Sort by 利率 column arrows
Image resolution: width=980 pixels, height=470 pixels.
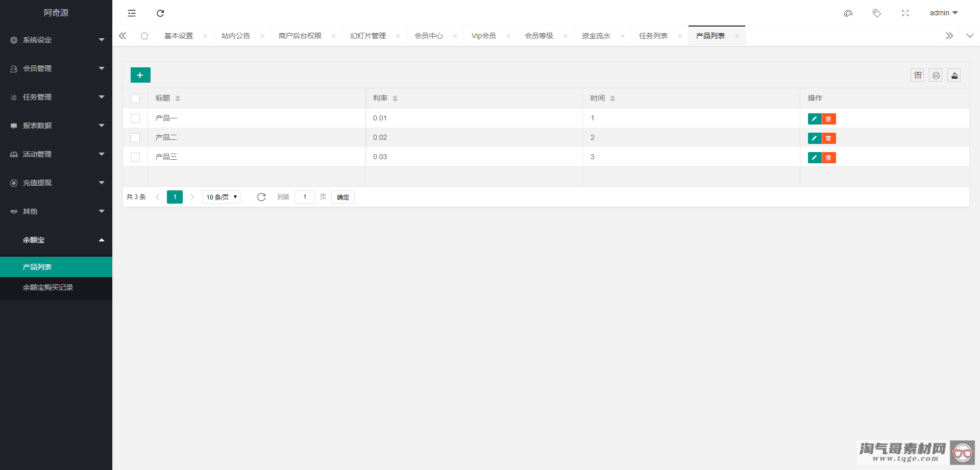tap(395, 98)
